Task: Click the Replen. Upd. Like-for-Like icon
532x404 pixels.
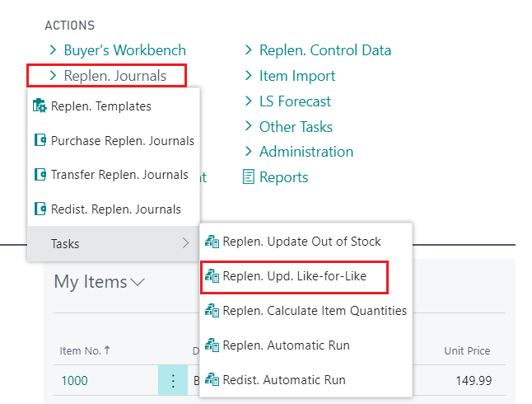Action: pos(212,276)
